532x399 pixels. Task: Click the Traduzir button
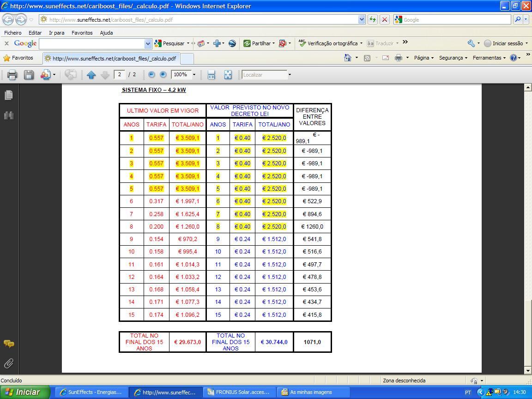tap(382, 43)
